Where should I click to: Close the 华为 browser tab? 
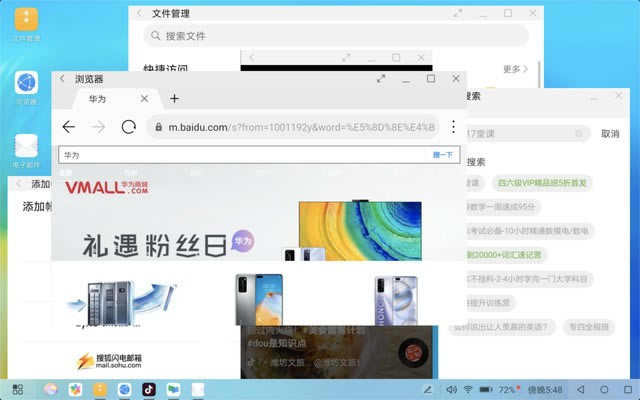(145, 99)
